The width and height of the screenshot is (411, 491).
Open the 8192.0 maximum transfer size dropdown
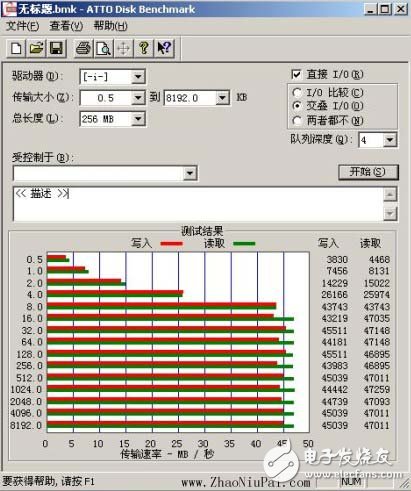coord(222,98)
